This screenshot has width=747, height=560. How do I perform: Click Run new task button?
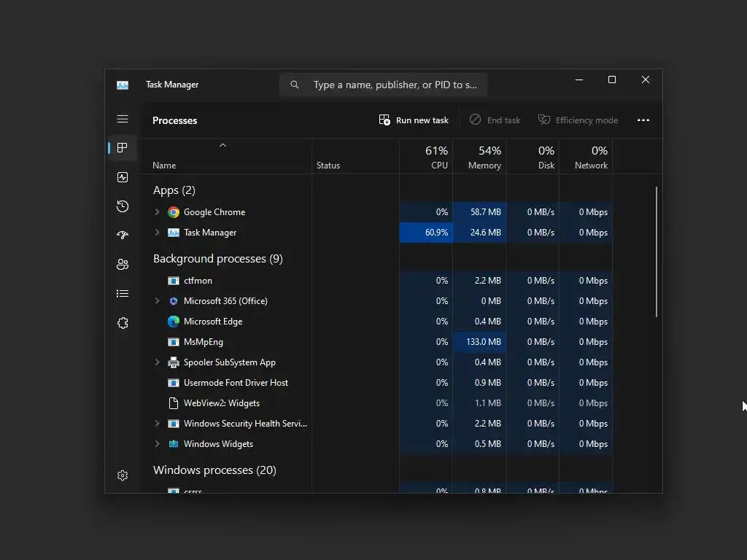pyautogui.click(x=414, y=120)
